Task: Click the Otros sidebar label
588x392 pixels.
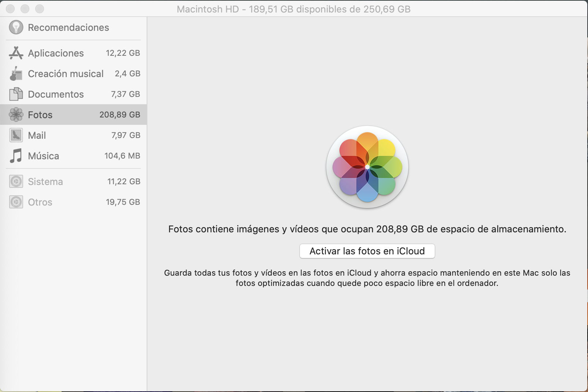Action: pyautogui.click(x=40, y=202)
